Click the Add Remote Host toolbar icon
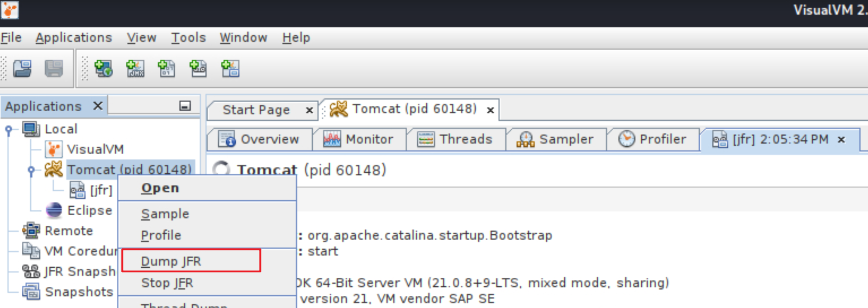 point(103,69)
